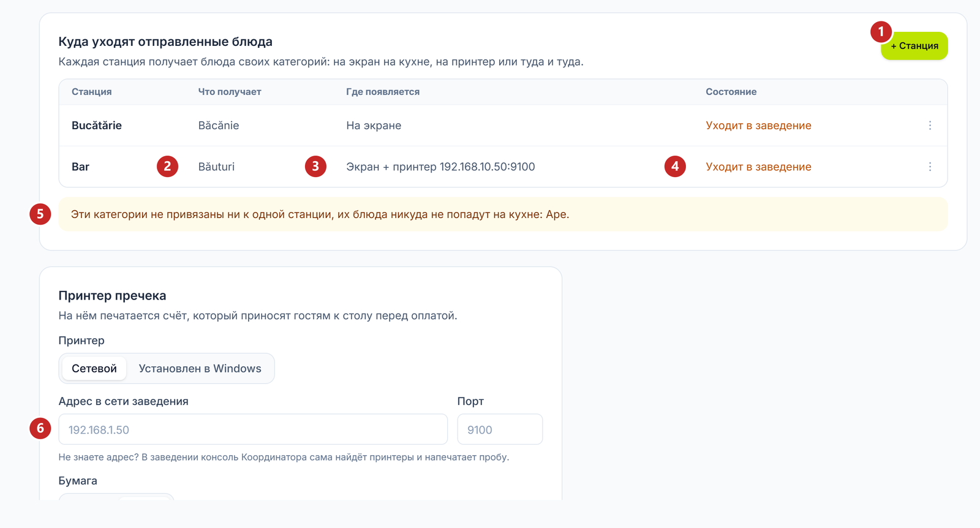Click the Бумага label
980x528 pixels.
pos(78,481)
